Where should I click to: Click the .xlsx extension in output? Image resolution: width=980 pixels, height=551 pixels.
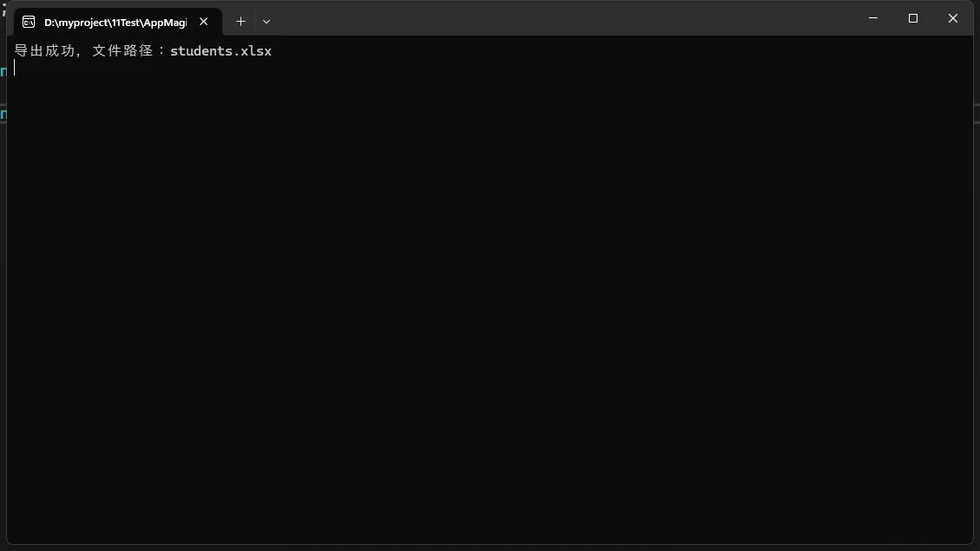coord(252,51)
